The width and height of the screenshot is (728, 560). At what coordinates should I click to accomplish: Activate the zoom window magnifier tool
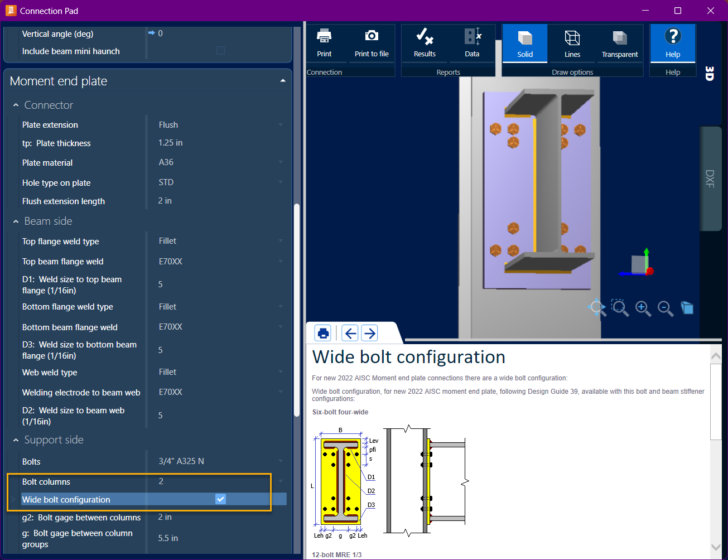pyautogui.click(x=620, y=307)
